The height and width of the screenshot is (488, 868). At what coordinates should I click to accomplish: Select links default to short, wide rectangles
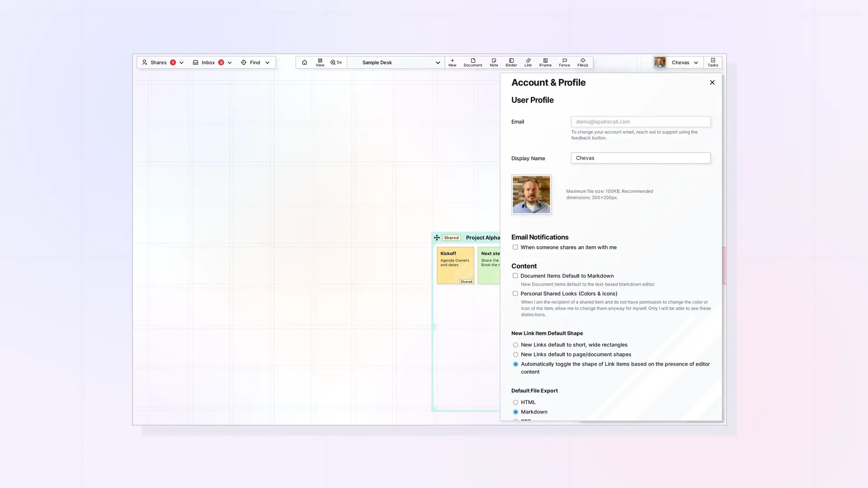tap(515, 345)
